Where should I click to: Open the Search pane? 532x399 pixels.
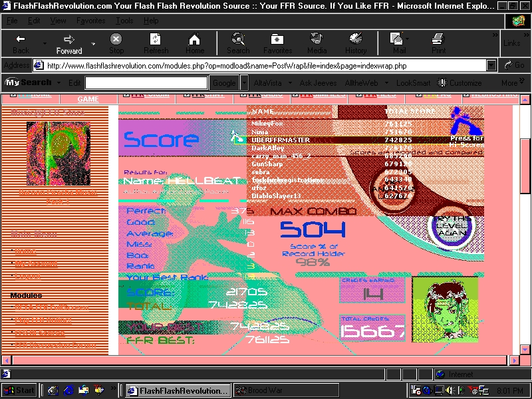click(238, 43)
